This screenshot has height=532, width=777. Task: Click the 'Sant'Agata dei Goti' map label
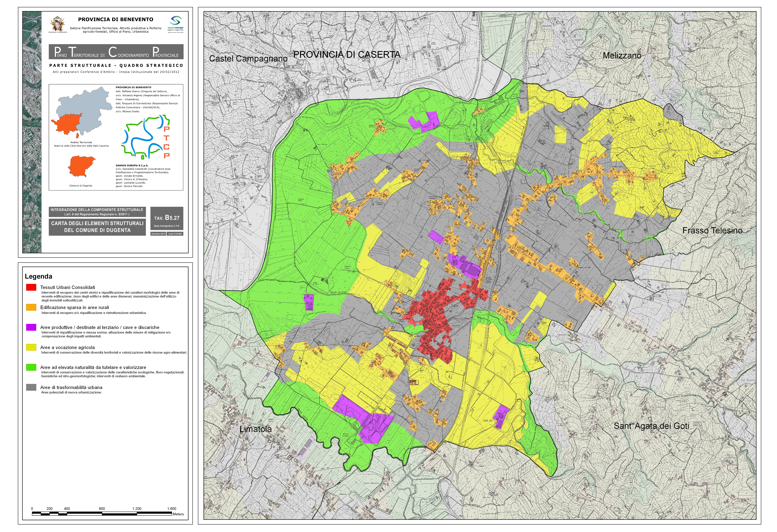[652, 426]
